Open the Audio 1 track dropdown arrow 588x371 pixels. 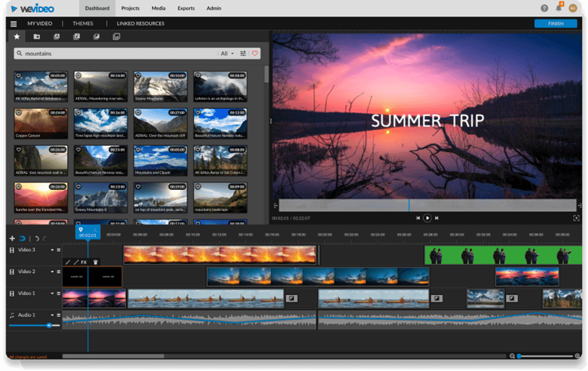click(52, 315)
